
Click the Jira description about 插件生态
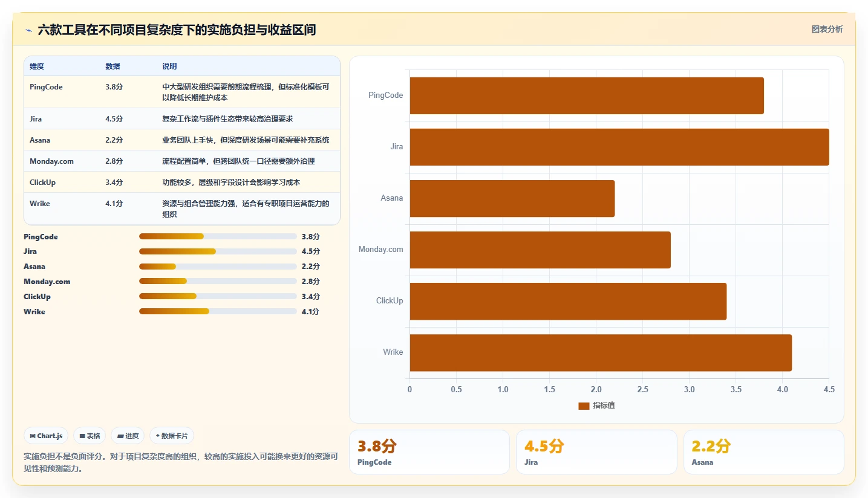coord(227,119)
